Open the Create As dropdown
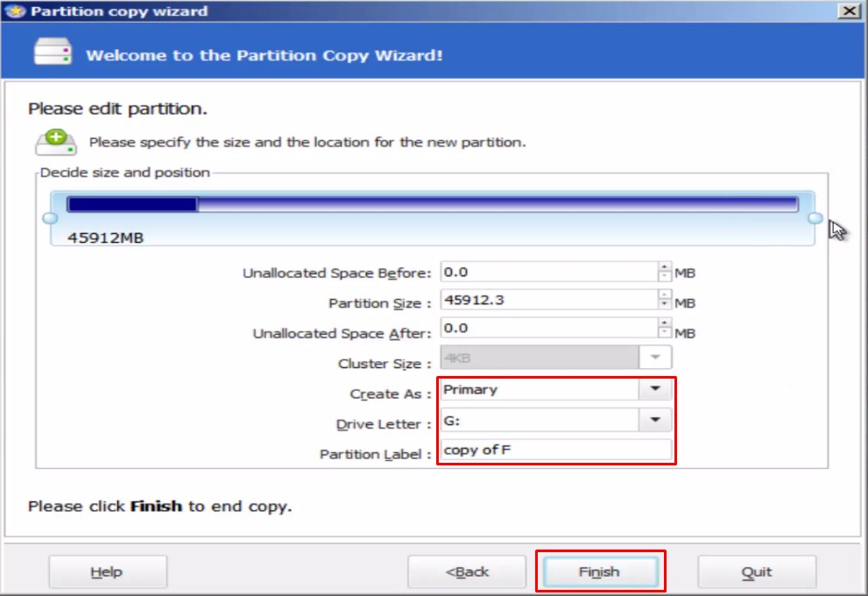The image size is (868, 596). click(x=655, y=389)
